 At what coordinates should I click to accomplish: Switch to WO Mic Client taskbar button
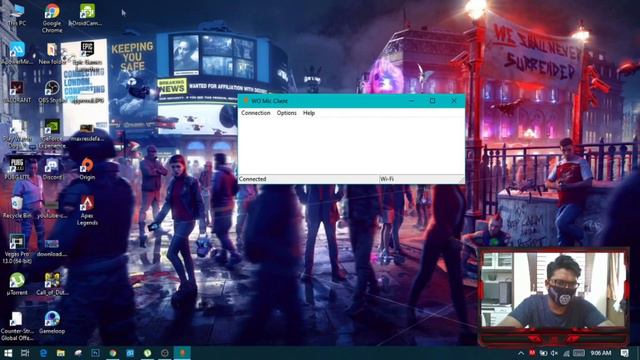pyautogui.click(x=182, y=353)
